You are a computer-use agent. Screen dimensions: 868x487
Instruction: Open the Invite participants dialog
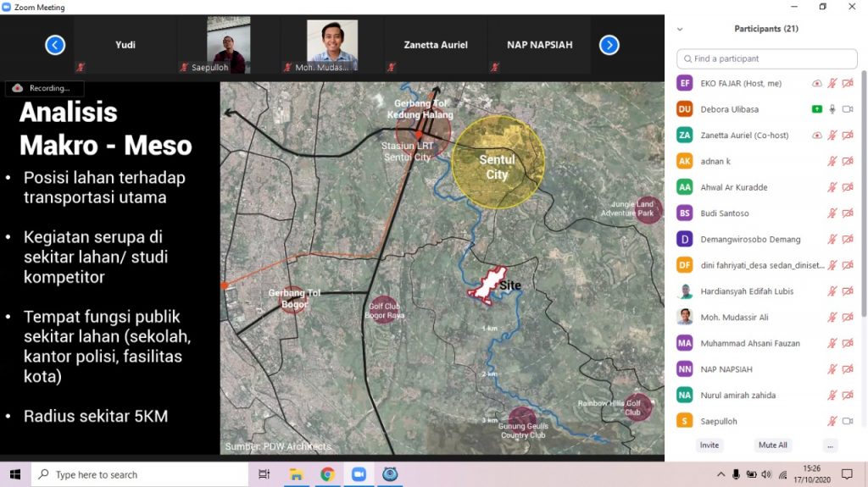(709, 445)
